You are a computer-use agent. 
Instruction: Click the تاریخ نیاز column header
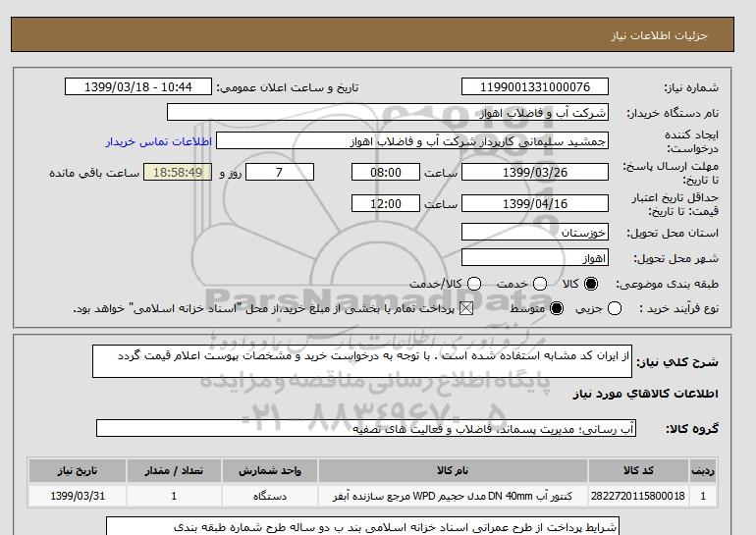pos(78,470)
